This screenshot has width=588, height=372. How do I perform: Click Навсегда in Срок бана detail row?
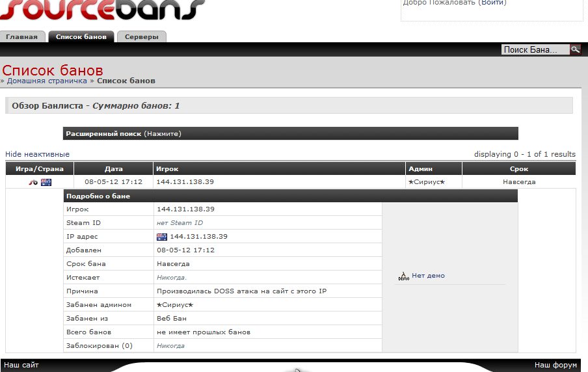click(x=173, y=264)
